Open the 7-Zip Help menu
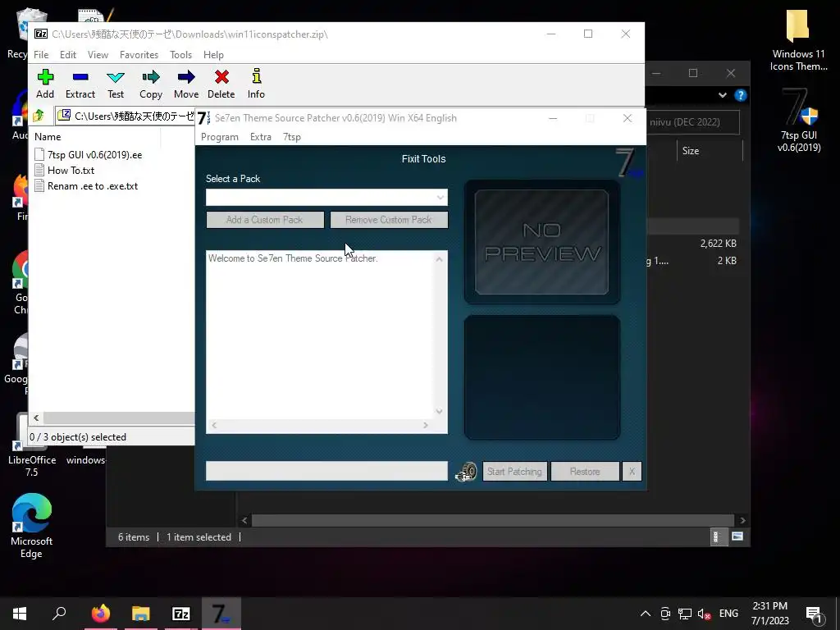The width and height of the screenshot is (840, 630). [213, 55]
